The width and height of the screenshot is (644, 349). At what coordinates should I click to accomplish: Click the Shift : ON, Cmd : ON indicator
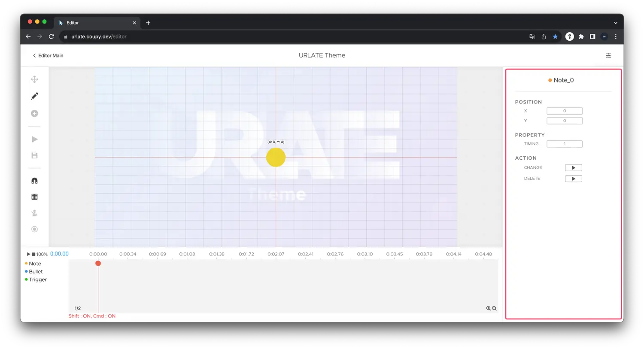[92, 316]
